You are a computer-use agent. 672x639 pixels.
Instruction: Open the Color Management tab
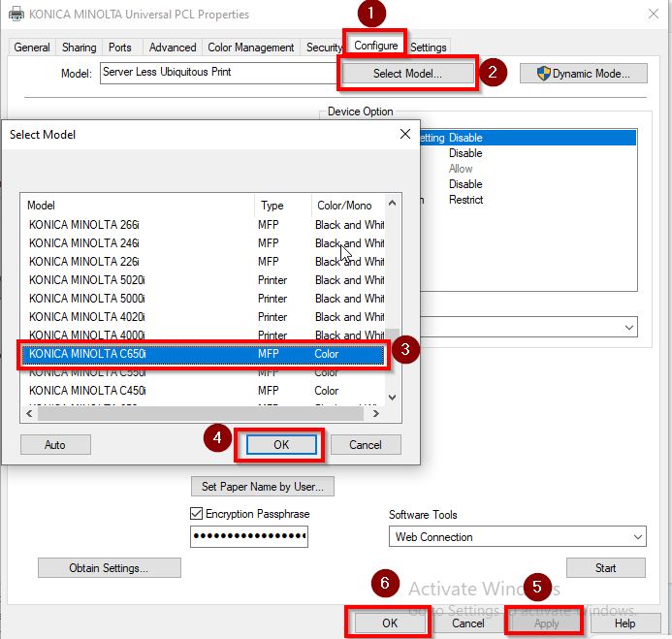250,47
